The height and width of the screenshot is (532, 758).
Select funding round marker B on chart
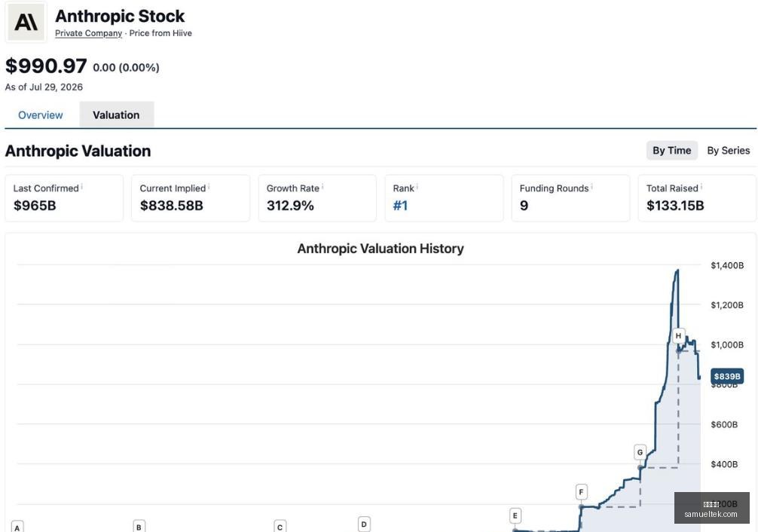tap(139, 527)
